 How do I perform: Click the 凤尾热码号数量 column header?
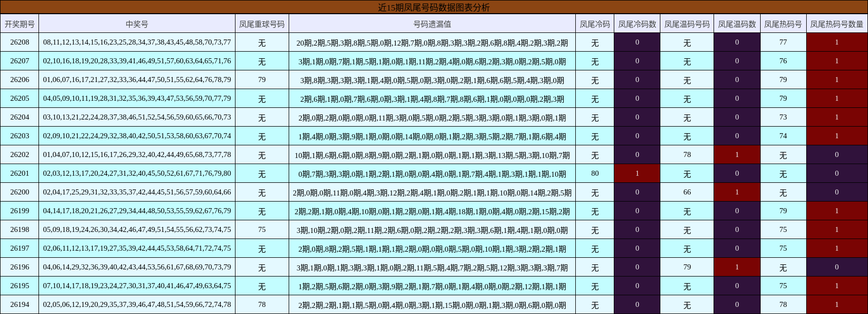point(837,24)
